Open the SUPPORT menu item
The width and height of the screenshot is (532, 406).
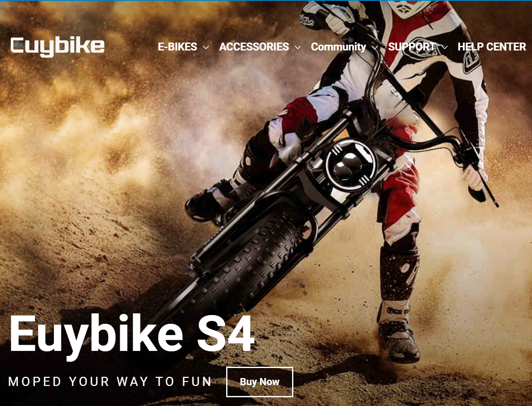coord(412,47)
